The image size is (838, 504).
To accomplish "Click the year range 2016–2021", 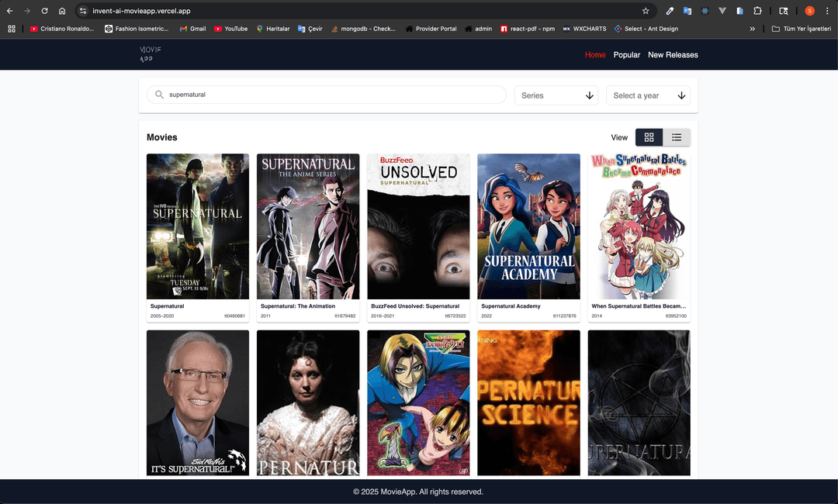I will [x=383, y=316].
